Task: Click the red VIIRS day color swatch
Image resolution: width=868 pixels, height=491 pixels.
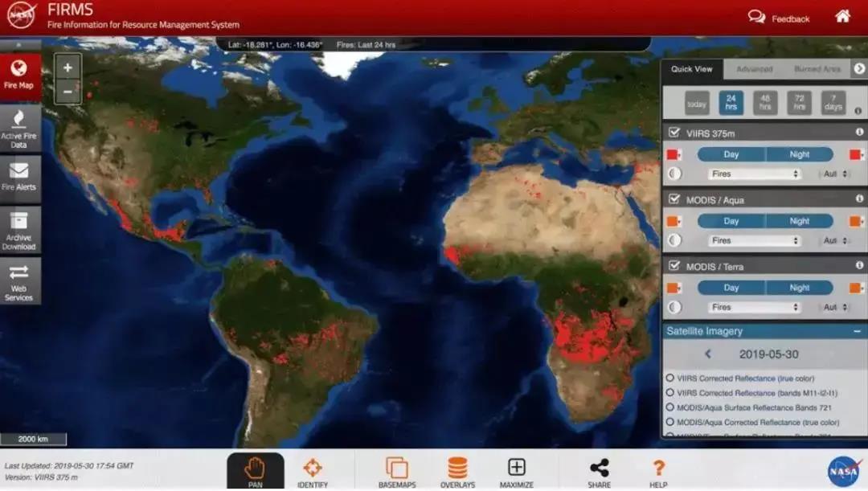Action: coord(674,154)
